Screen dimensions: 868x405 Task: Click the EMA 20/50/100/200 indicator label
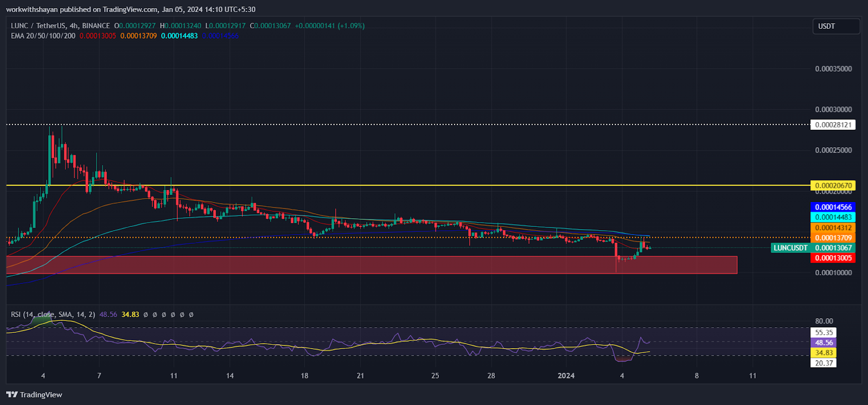pos(43,36)
